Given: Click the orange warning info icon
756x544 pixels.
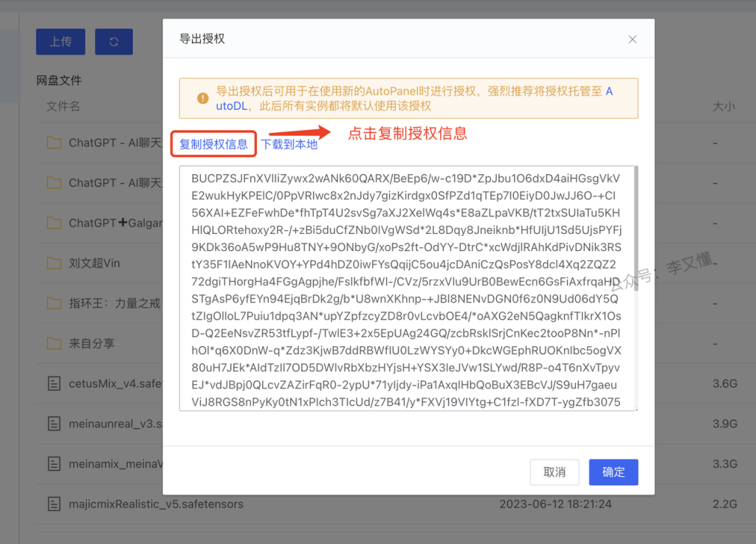Looking at the screenshot, I should click(202, 98).
